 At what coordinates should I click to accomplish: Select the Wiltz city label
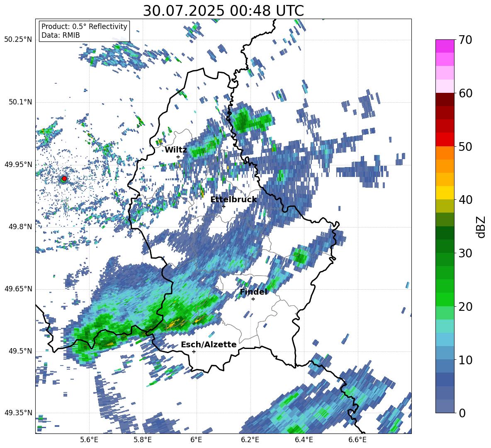click(x=176, y=150)
